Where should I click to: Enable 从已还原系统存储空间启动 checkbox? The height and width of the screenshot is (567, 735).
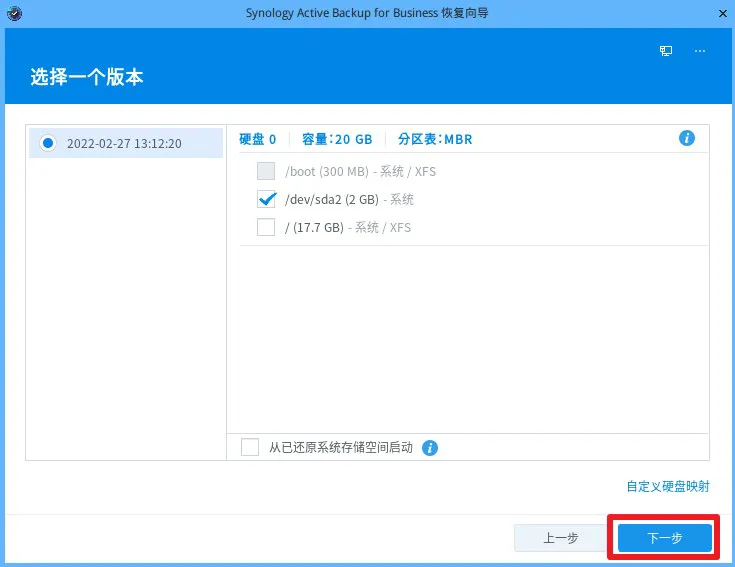click(250, 447)
